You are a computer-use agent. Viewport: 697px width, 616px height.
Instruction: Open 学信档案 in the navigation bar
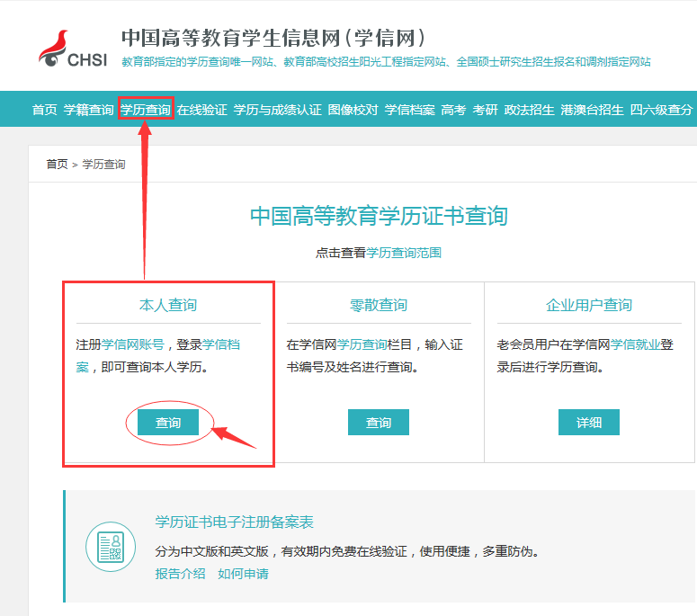[410, 110]
